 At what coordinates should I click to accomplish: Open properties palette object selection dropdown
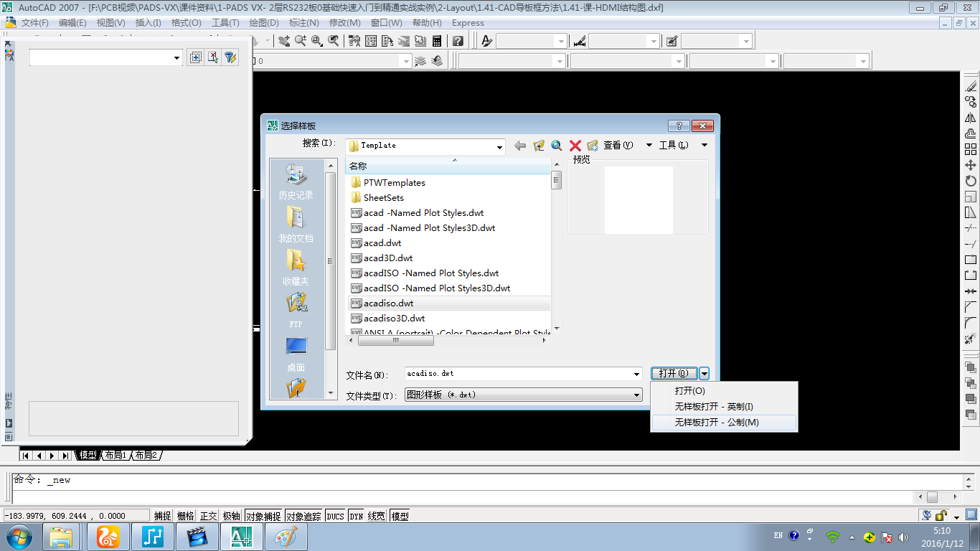[177, 58]
